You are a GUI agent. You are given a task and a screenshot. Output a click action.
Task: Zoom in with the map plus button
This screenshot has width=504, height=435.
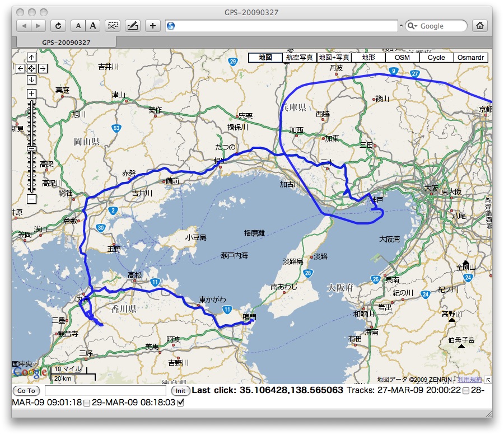(x=31, y=94)
